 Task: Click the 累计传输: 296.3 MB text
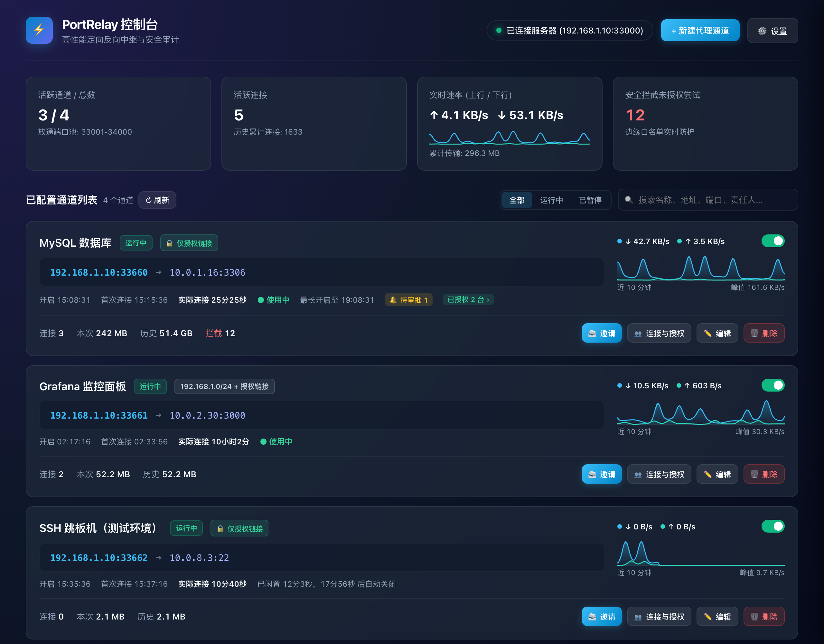pyautogui.click(x=464, y=153)
